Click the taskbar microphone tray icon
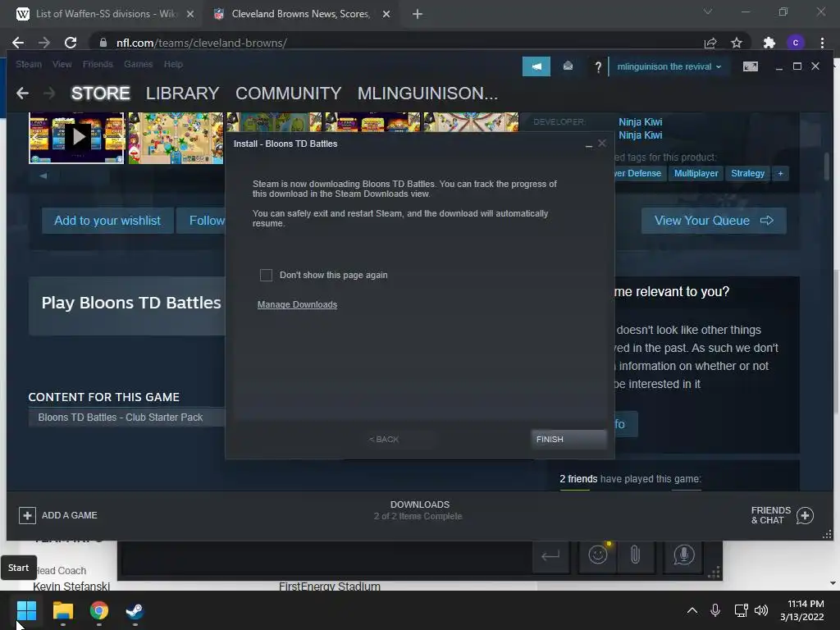Image resolution: width=840 pixels, height=630 pixels. point(715,610)
